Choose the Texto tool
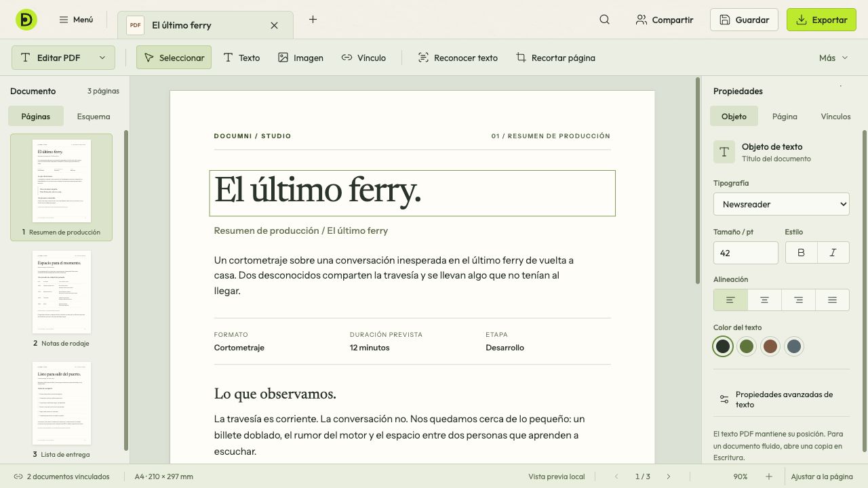The width and height of the screenshot is (868, 488). pos(241,58)
